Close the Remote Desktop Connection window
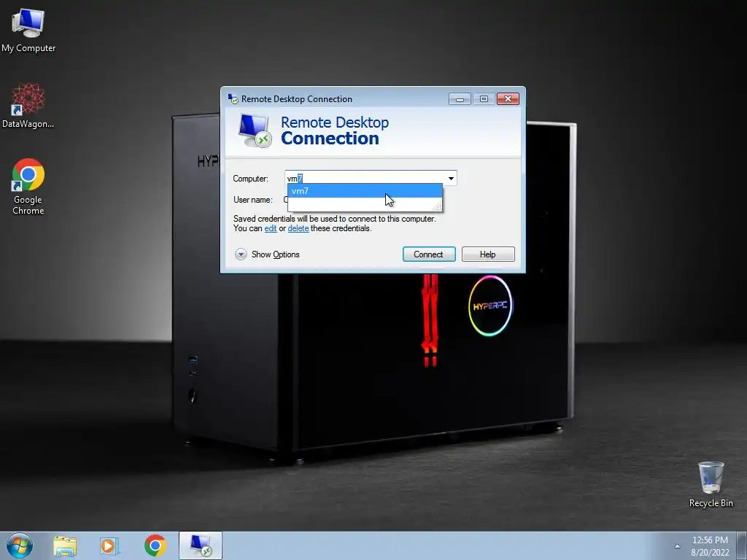The width and height of the screenshot is (747, 560). coord(508,99)
